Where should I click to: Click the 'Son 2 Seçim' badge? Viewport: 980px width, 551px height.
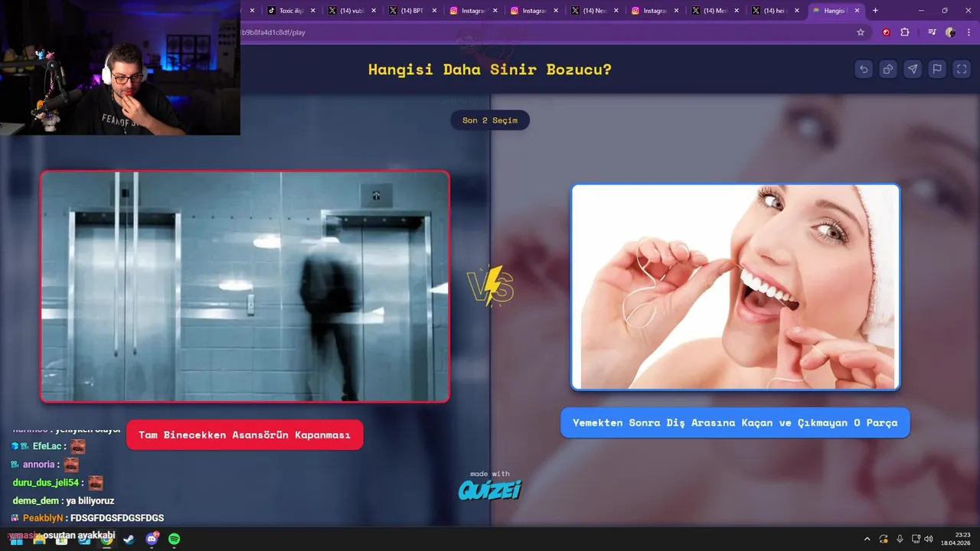coord(490,120)
